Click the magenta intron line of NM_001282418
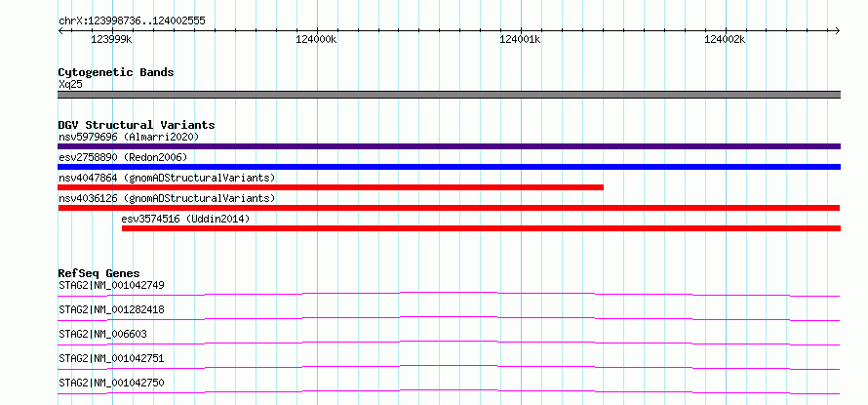The image size is (868, 405). [x=449, y=316]
